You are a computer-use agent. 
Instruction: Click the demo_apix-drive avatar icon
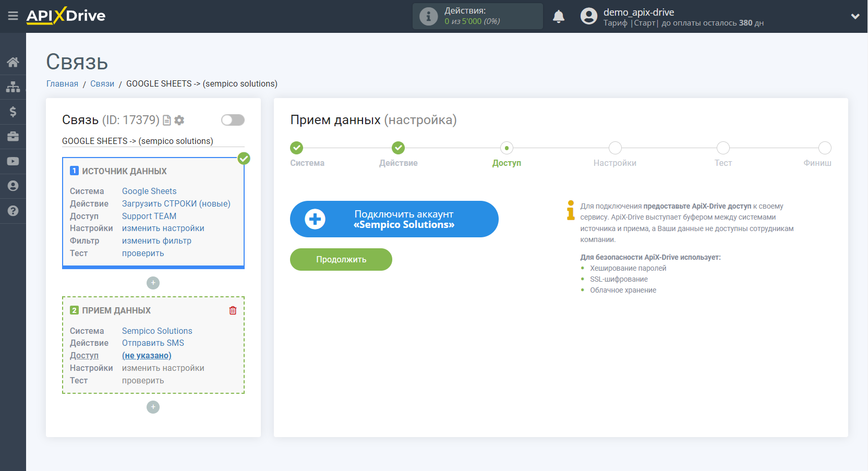click(589, 16)
